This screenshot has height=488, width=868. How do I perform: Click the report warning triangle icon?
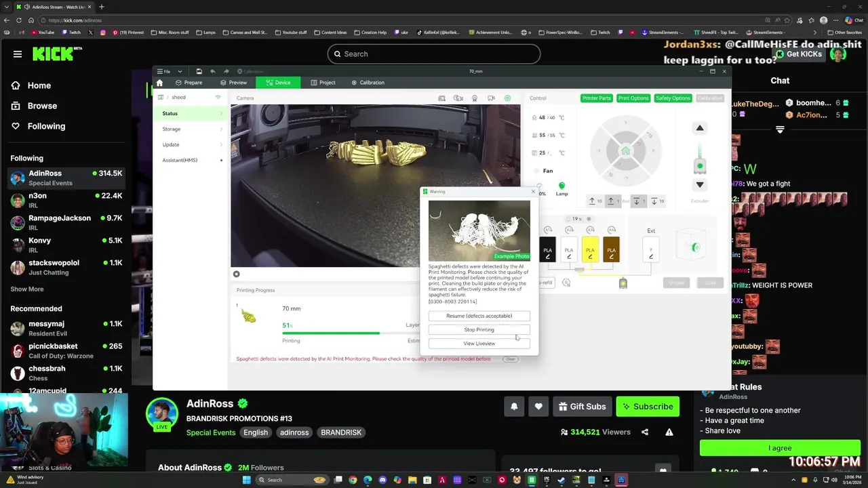point(669,432)
